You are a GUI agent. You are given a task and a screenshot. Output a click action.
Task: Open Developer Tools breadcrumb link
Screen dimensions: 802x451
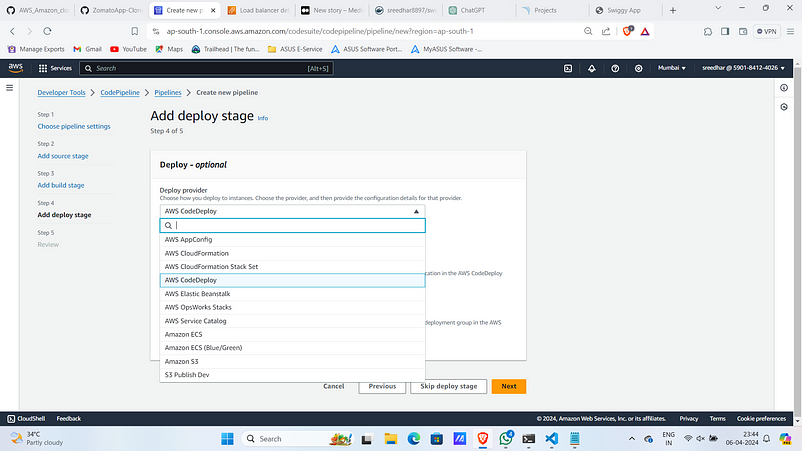pos(61,93)
